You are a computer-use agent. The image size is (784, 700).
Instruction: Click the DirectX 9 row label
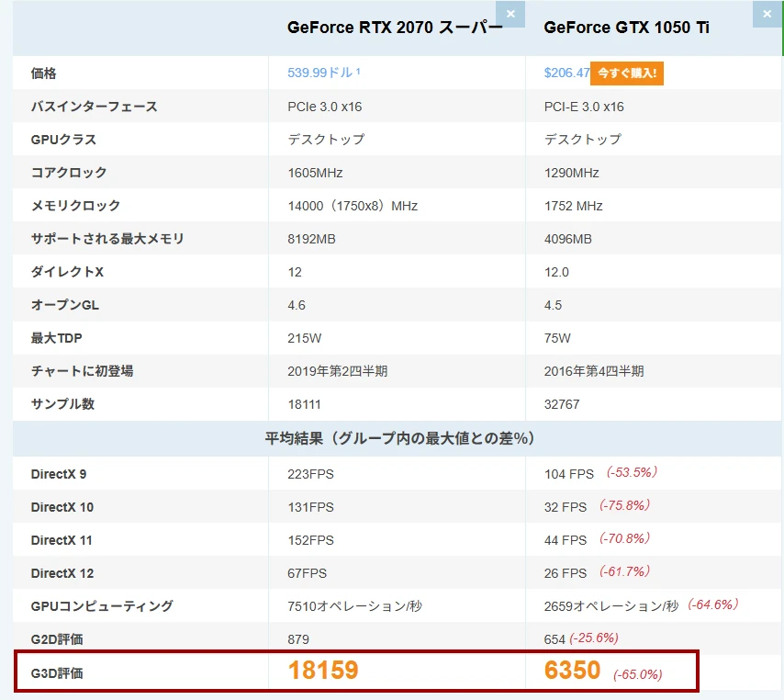[59, 474]
